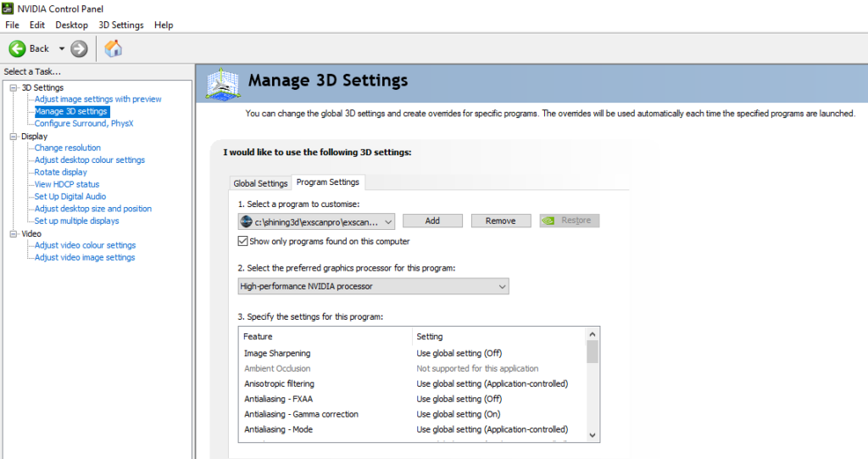This screenshot has height=459, width=868.
Task: Click the grey Forward arrow icon
Action: pyautogui.click(x=79, y=48)
